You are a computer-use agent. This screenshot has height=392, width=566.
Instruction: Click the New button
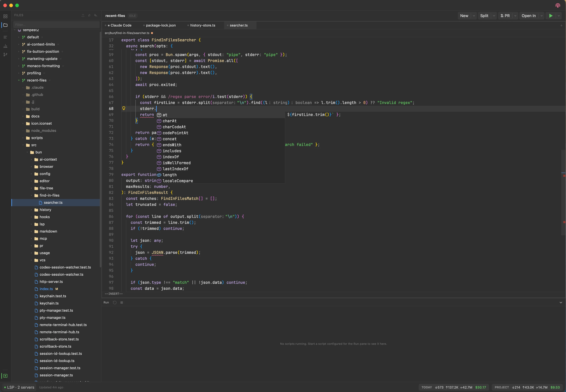click(x=464, y=16)
